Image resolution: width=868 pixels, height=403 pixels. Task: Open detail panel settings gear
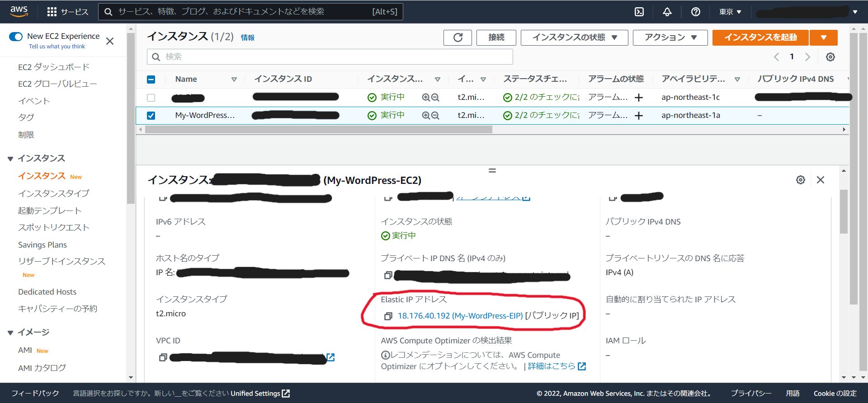(x=801, y=180)
